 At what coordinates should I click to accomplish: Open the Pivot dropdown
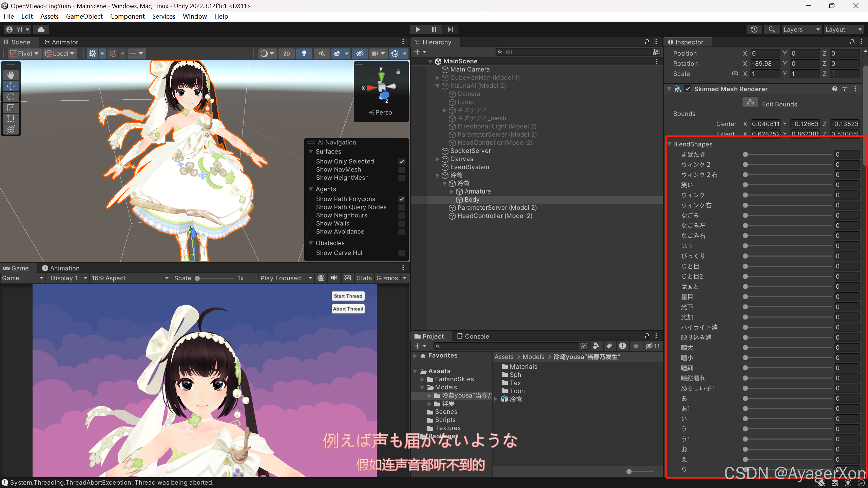24,54
